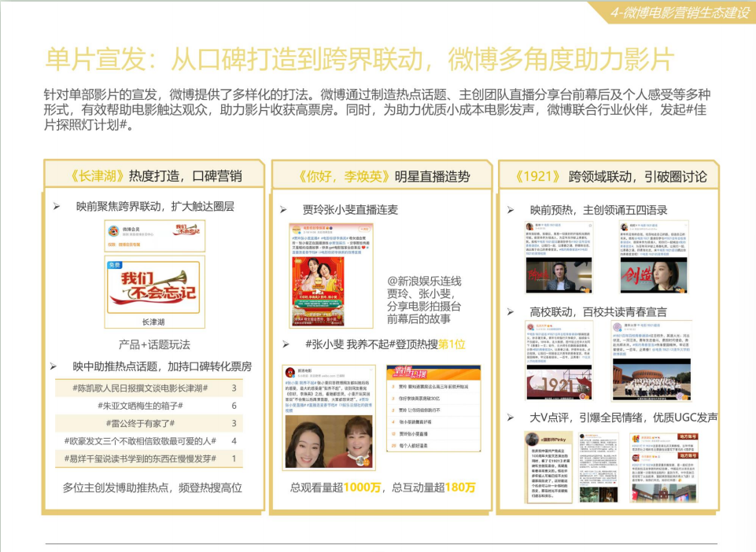Click the 摄影师Pinky avatar icon
The width and height of the screenshot is (756, 552).
point(532,440)
